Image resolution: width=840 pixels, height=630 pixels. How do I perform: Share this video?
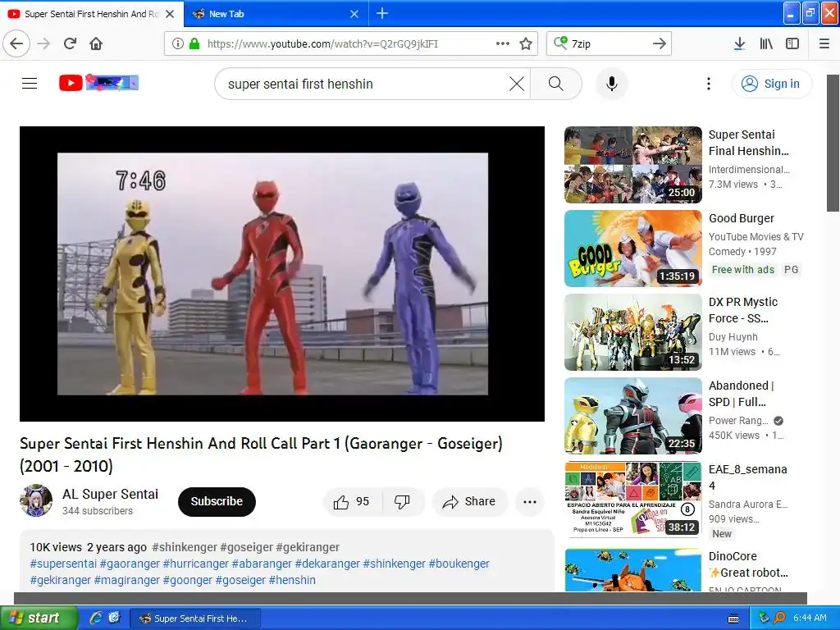(x=469, y=501)
